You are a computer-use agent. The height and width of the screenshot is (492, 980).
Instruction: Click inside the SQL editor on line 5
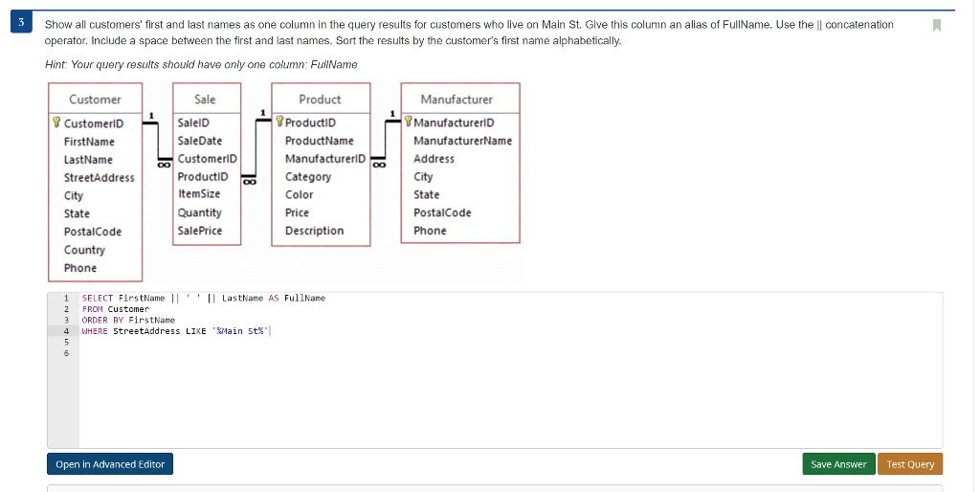click(511, 342)
